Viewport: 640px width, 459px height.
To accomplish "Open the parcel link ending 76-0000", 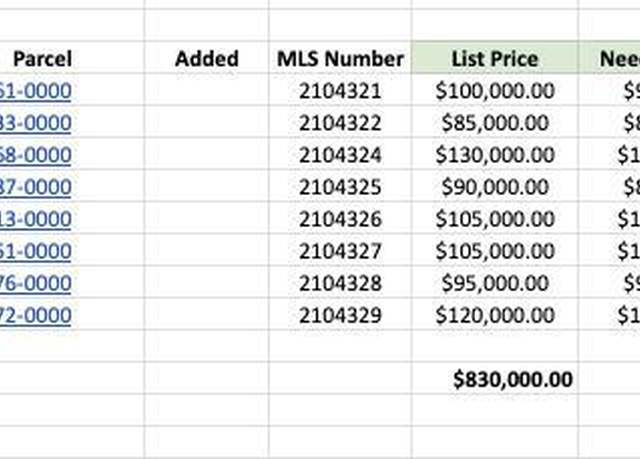I will (x=36, y=283).
